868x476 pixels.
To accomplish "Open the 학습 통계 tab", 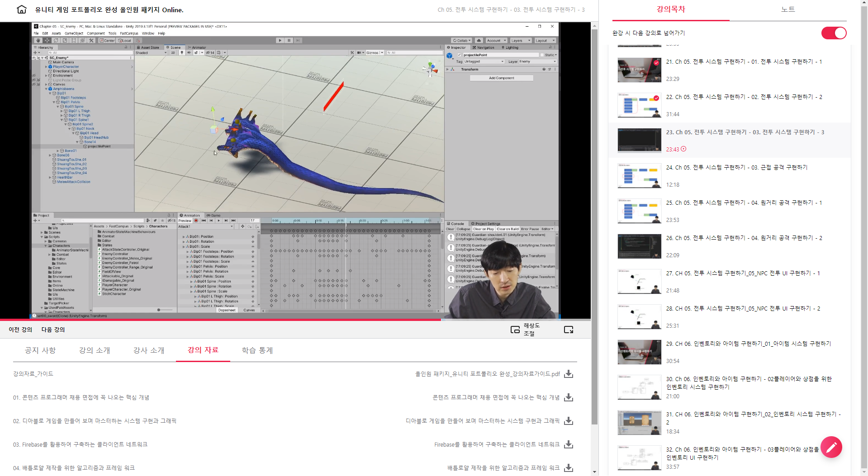I will click(257, 350).
